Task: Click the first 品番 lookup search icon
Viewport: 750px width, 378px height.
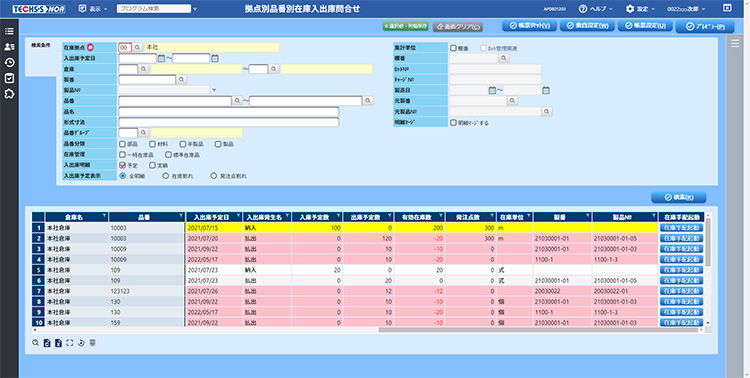Action: [x=237, y=100]
